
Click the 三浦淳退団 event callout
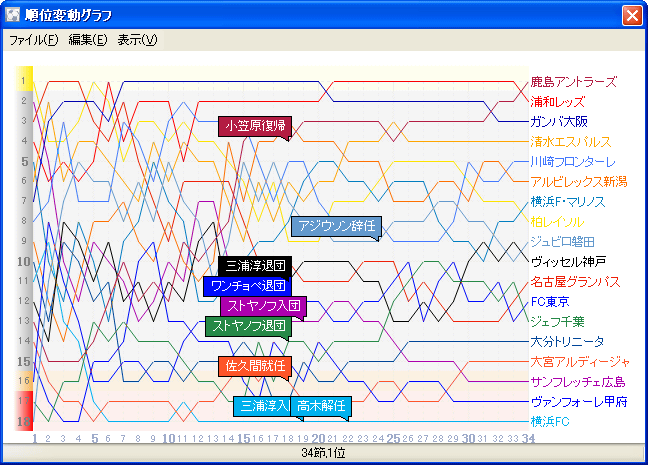(255, 266)
